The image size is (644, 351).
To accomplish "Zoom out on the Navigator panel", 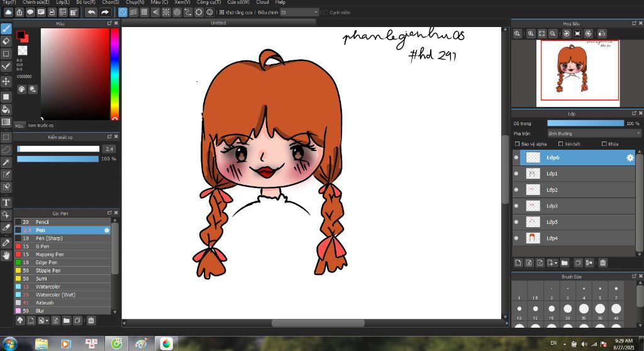I will click(x=553, y=34).
